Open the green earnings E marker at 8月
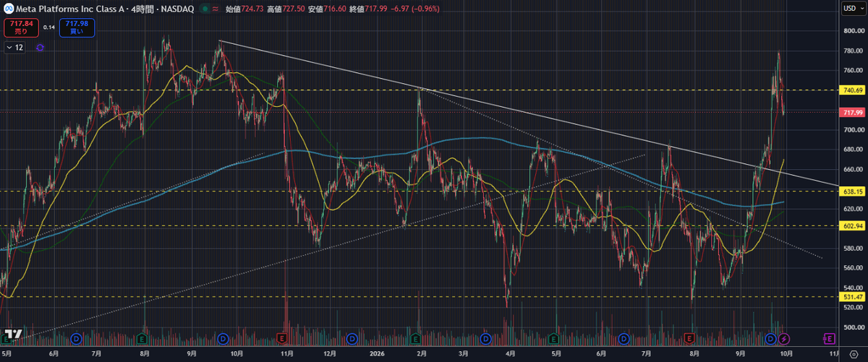The image size is (868, 362). point(142,337)
